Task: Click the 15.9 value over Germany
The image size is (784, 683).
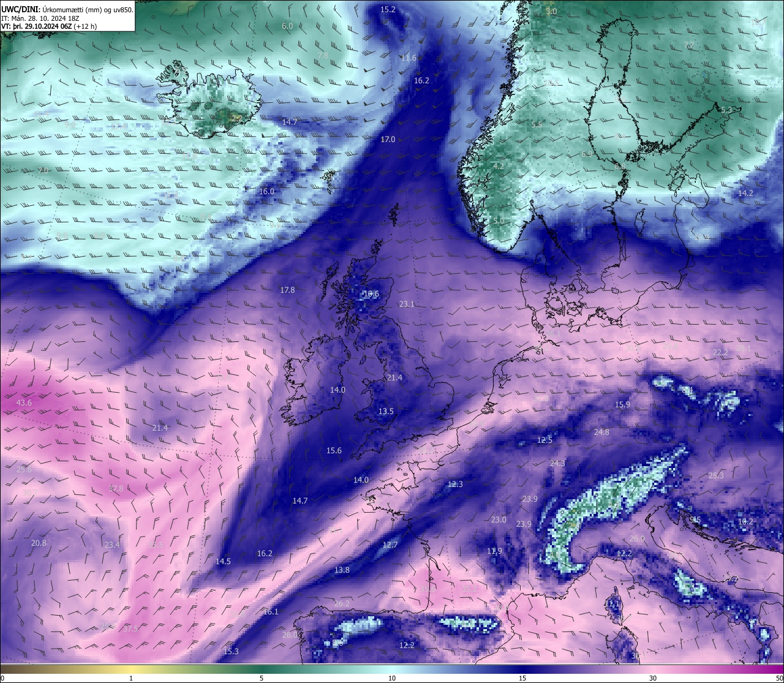Action: pos(622,405)
